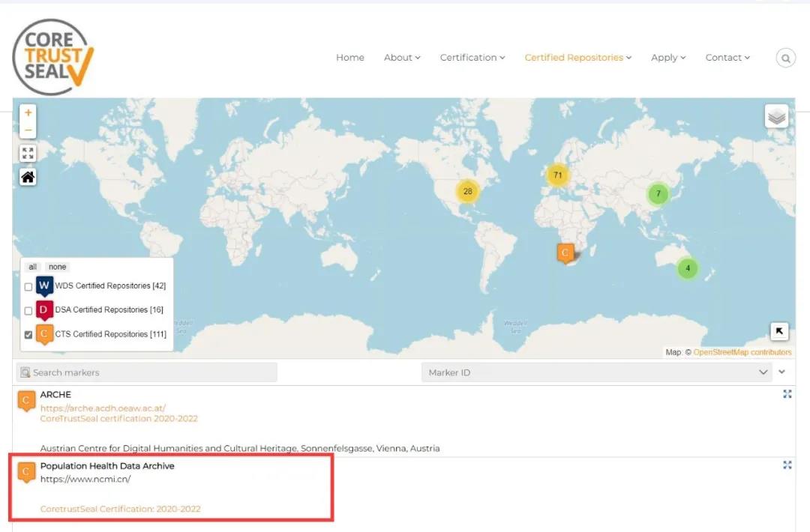The width and height of the screenshot is (810, 532).
Task: Enable WDS Certified Repositories checkbox
Action: [28, 286]
